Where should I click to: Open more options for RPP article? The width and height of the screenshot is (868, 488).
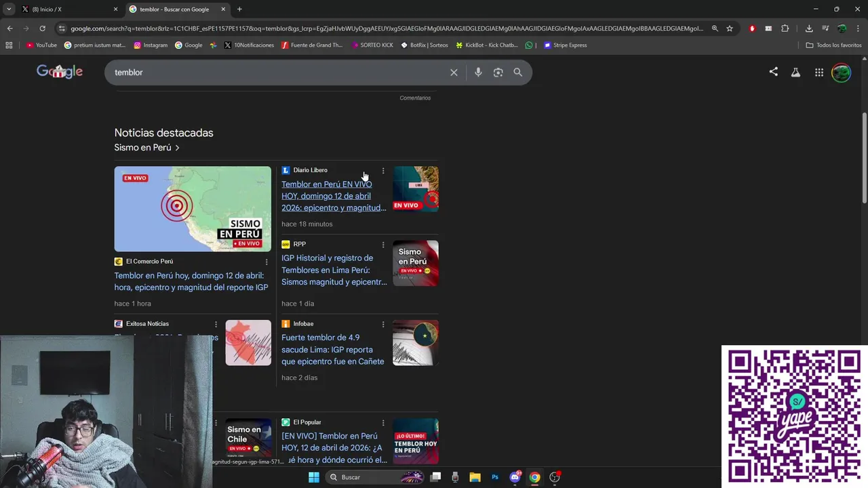(383, 245)
